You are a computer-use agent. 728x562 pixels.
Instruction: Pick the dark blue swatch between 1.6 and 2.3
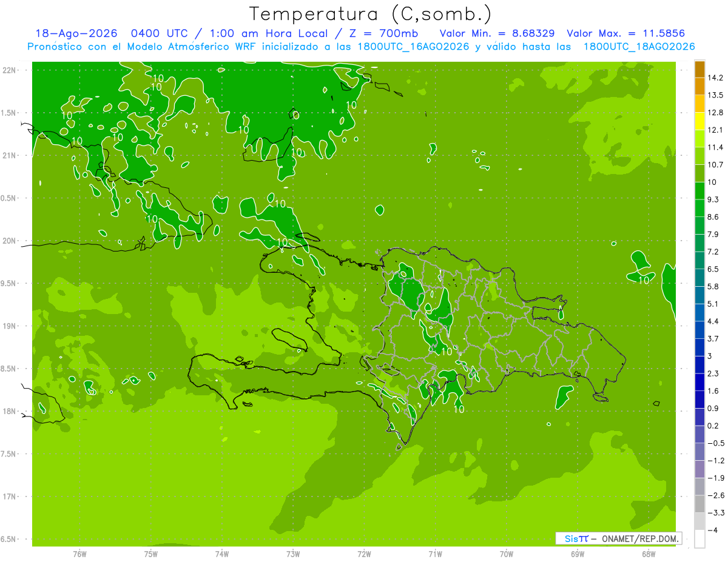(x=699, y=382)
